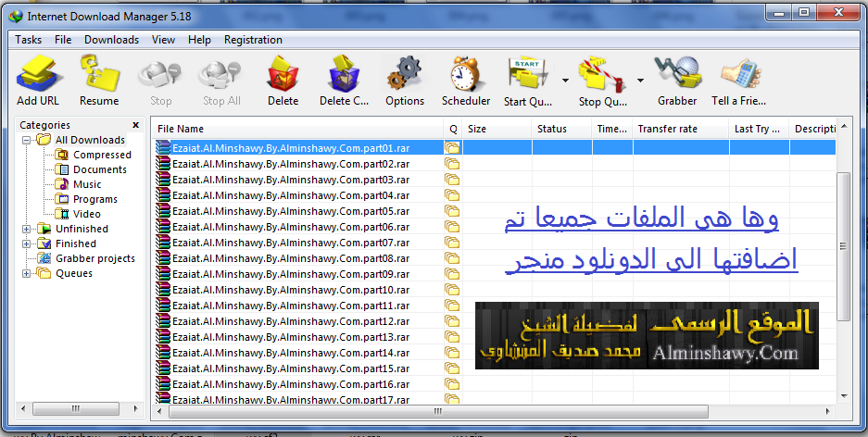Click the Add URL toolbar icon
Screen dimensions: 868x437
point(38,72)
